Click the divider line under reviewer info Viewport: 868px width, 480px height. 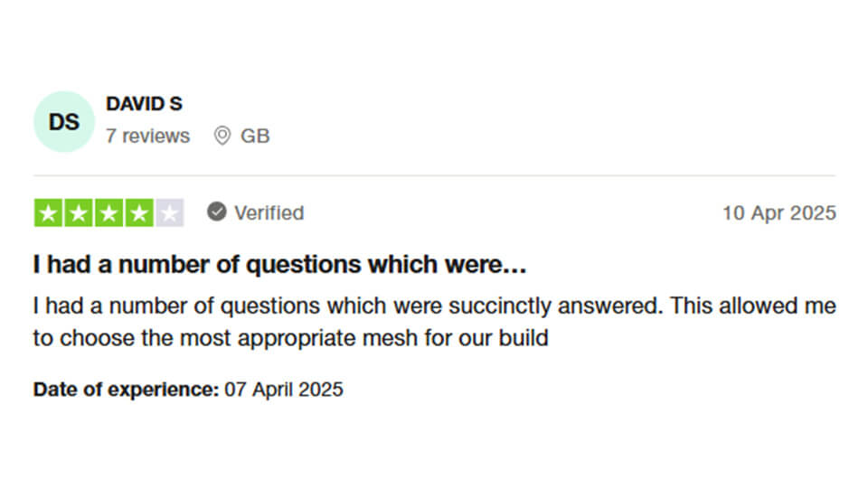[x=435, y=175]
